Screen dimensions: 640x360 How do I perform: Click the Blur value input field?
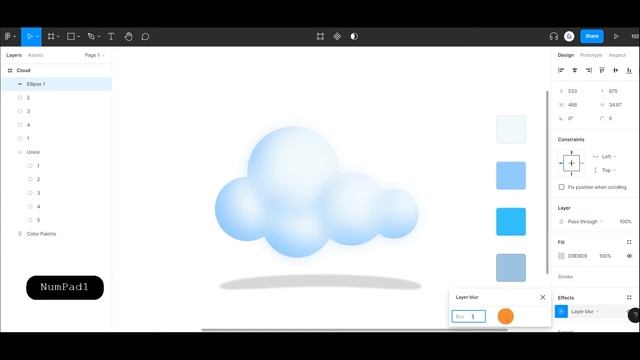pyautogui.click(x=469, y=316)
